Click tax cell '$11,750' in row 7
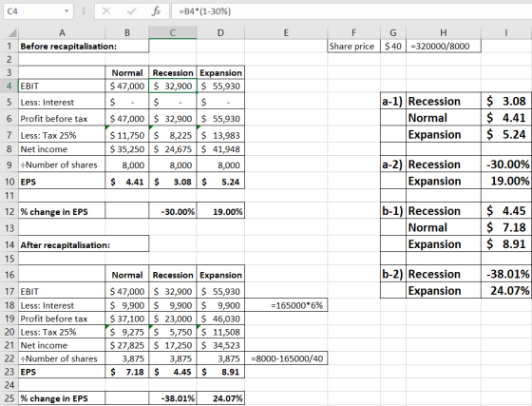 tap(127, 135)
